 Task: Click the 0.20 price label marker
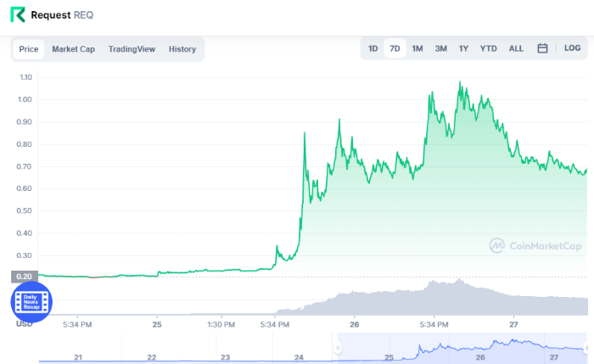(25, 277)
